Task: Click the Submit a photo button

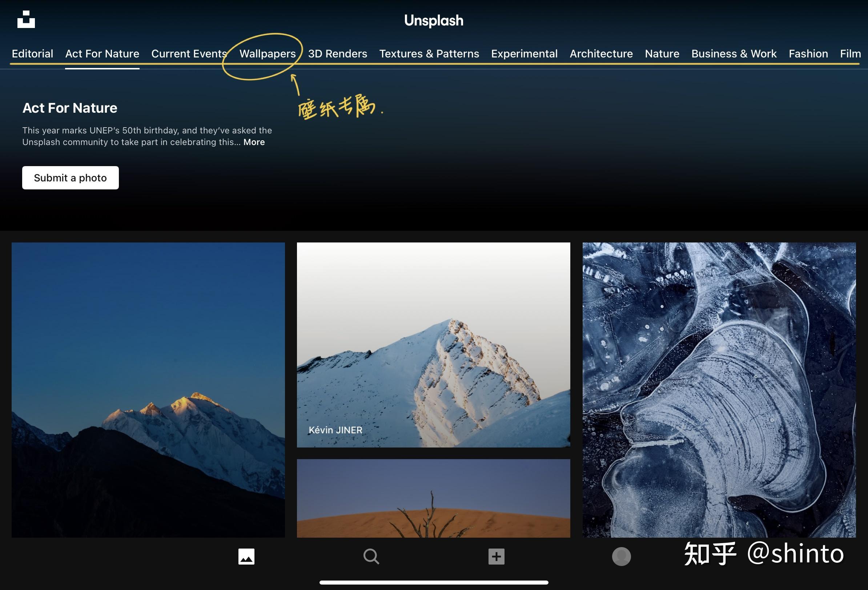Action: coord(71,177)
